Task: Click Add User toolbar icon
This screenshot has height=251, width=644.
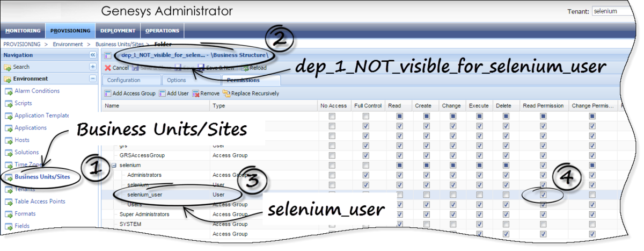Action: (x=162, y=93)
